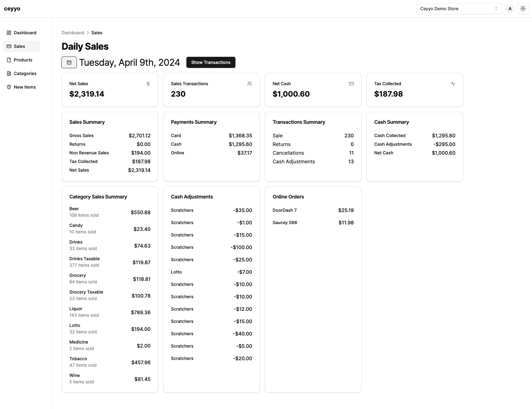Open Sales from the sidebar icon
Screen dimensions: 532x409
click(x=9, y=46)
